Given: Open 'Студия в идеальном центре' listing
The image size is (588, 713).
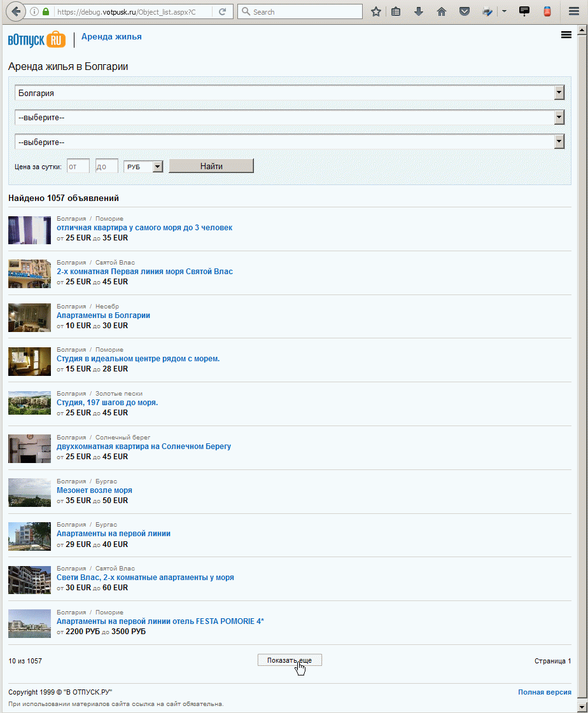Looking at the screenshot, I should pyautogui.click(x=138, y=359).
